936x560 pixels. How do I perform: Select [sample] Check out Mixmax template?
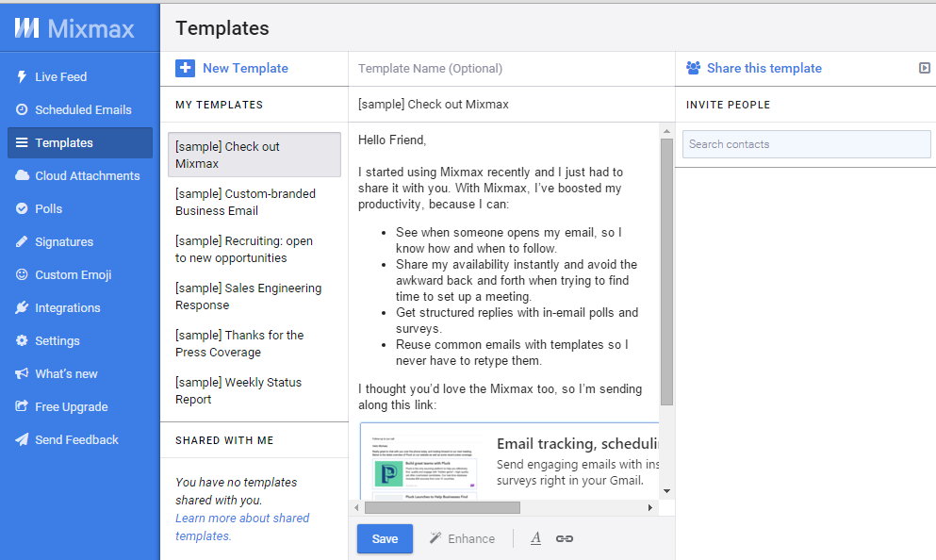(x=255, y=155)
